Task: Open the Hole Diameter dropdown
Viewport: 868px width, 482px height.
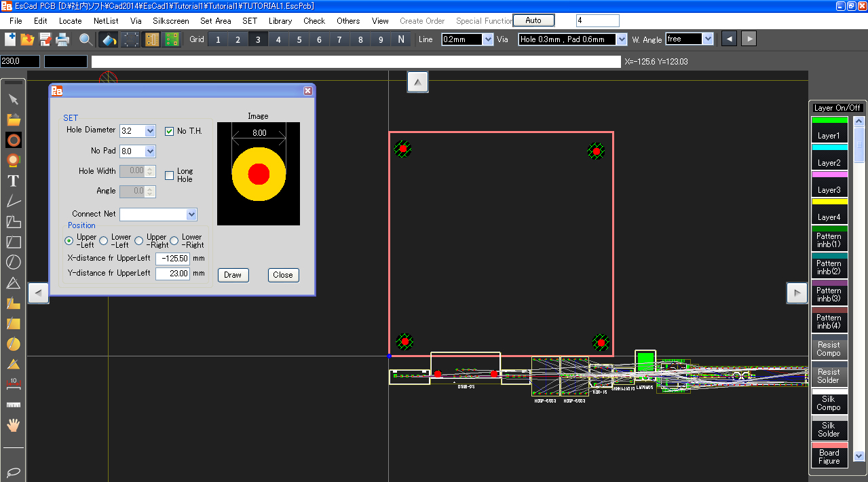Action: coord(151,131)
